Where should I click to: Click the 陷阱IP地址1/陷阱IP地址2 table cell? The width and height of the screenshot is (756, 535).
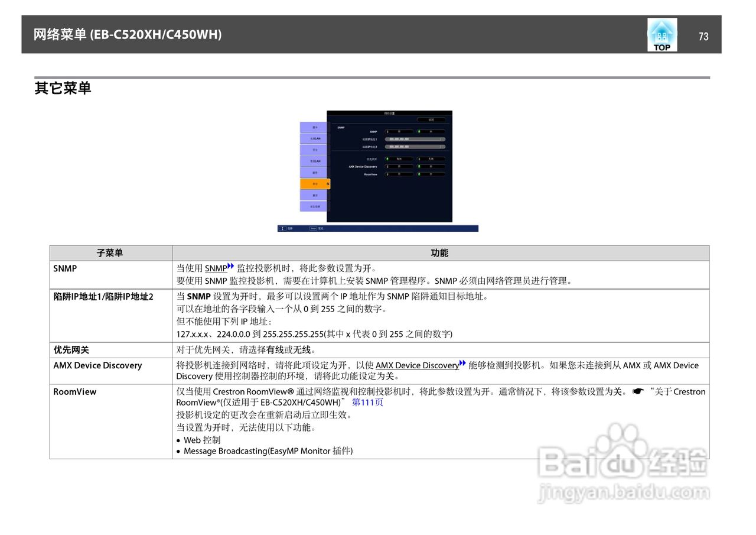point(110,315)
